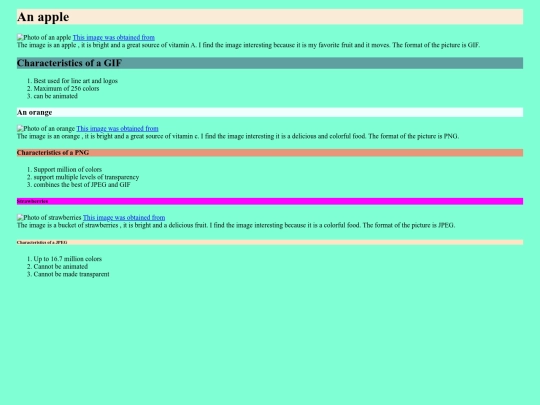Click the 'Strawberries' heading on magenta bar
The width and height of the screenshot is (540, 405).
270,201
